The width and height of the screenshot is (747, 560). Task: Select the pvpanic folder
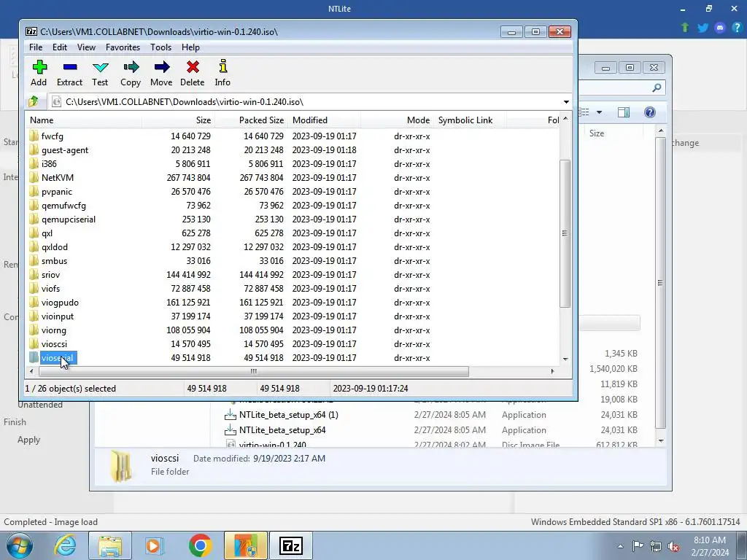tap(57, 192)
